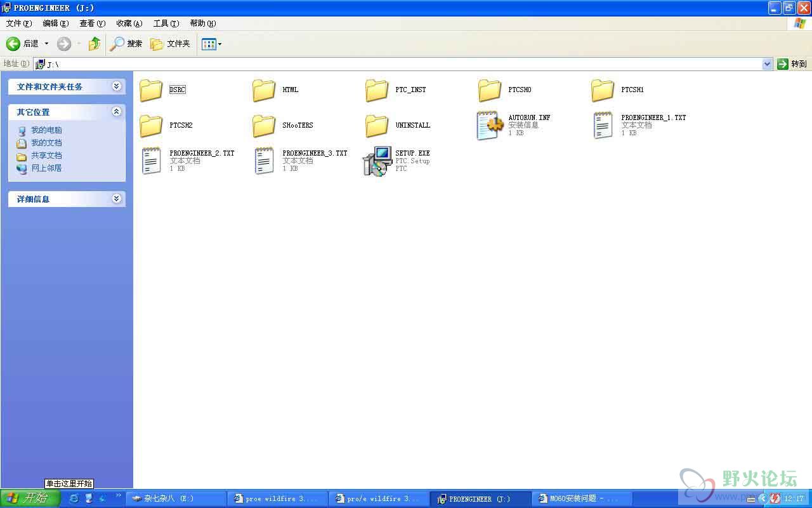
Task: Expand the quick launch overflow chevron
Action: point(119,495)
